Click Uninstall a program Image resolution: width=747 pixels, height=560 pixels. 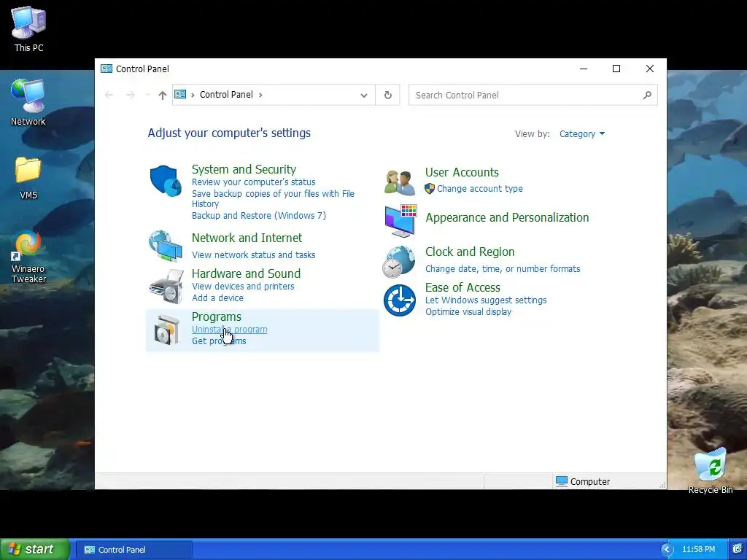[229, 329]
